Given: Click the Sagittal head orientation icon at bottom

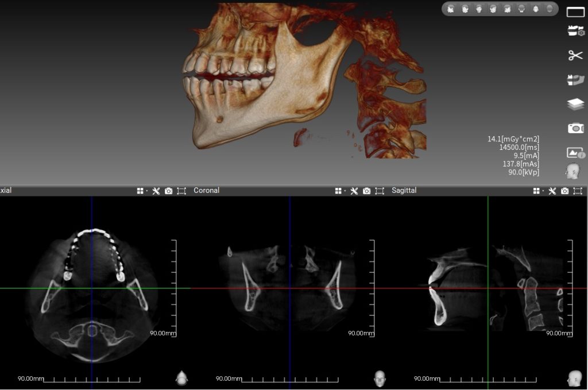Looking at the screenshot, I should tap(574, 377).
